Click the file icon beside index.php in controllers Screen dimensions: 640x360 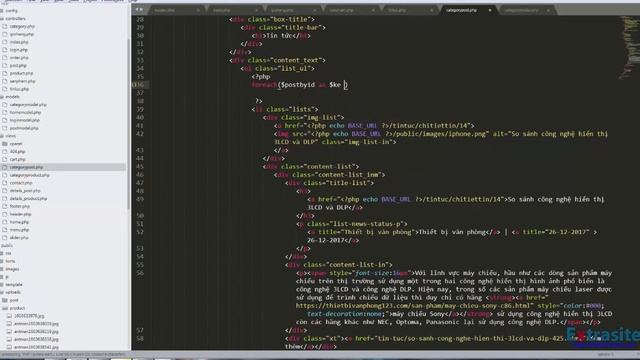(5, 42)
